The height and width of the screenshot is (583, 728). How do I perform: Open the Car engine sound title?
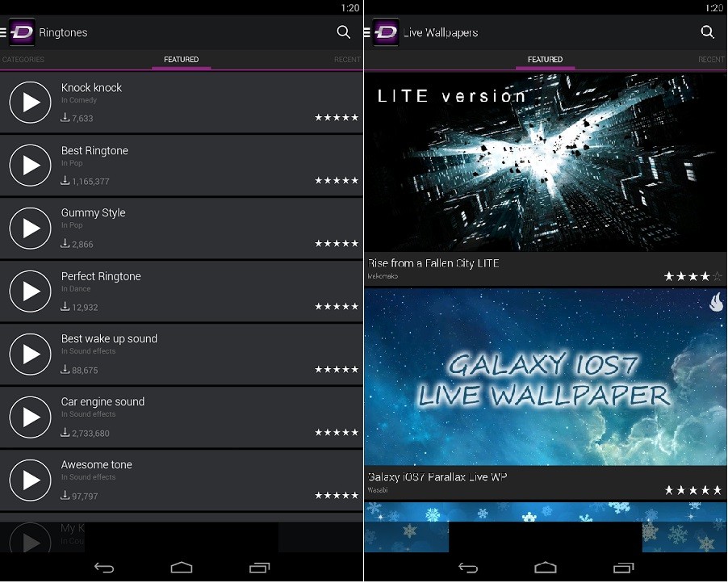[103, 402]
